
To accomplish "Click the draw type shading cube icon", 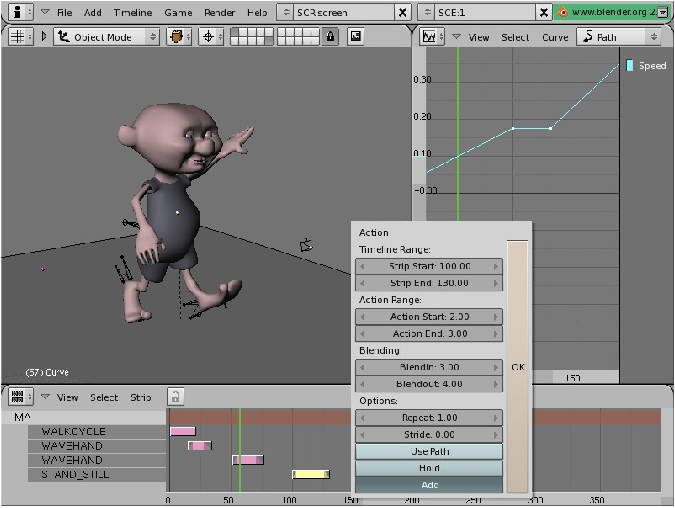I will click(x=179, y=36).
